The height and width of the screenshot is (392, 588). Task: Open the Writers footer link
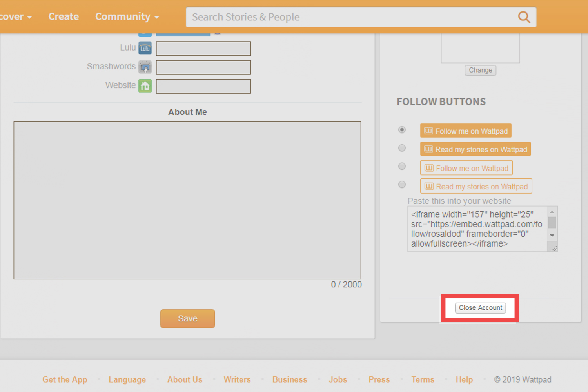237,379
